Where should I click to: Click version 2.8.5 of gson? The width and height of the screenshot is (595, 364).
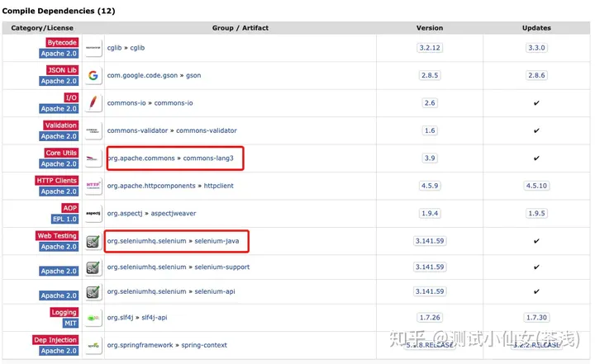tap(430, 75)
